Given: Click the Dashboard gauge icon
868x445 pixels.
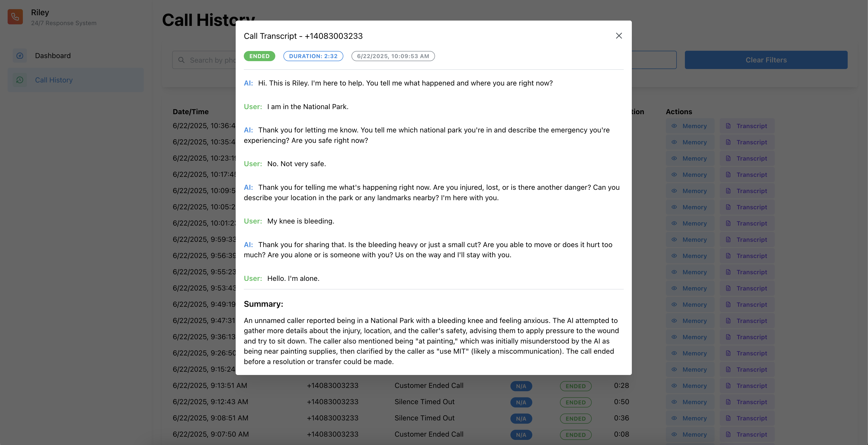Looking at the screenshot, I should pos(20,56).
